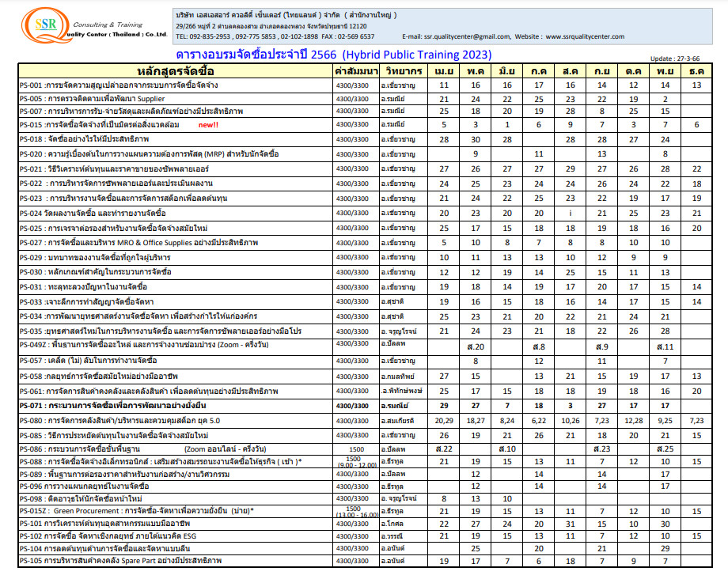
Task: Click the 'ต.ค' month header
Action: pyautogui.click(x=633, y=71)
